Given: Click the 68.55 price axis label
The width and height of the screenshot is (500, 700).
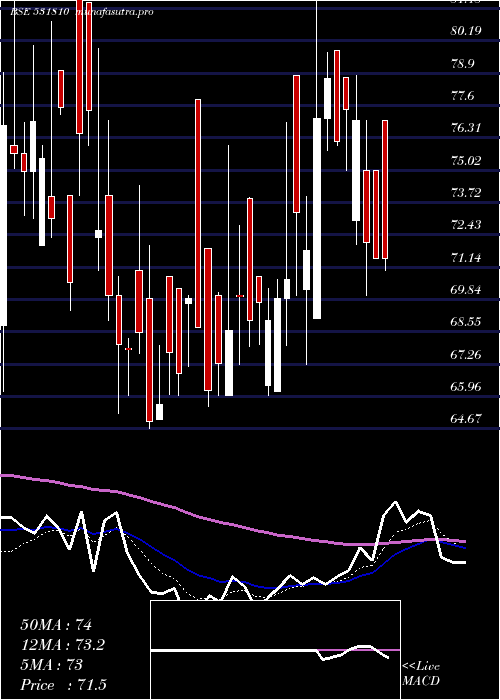Looking at the screenshot, I should (x=466, y=321).
